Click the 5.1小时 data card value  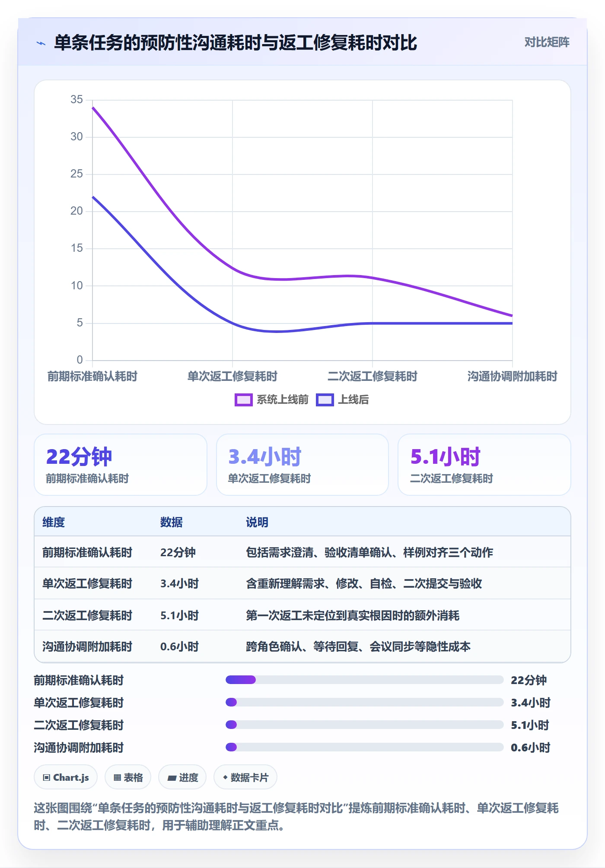[x=446, y=457]
